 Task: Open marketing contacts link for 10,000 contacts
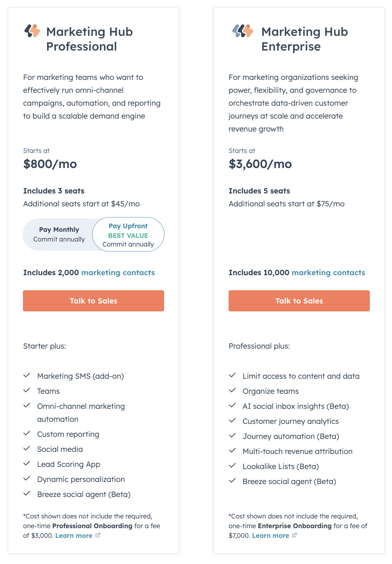(328, 273)
